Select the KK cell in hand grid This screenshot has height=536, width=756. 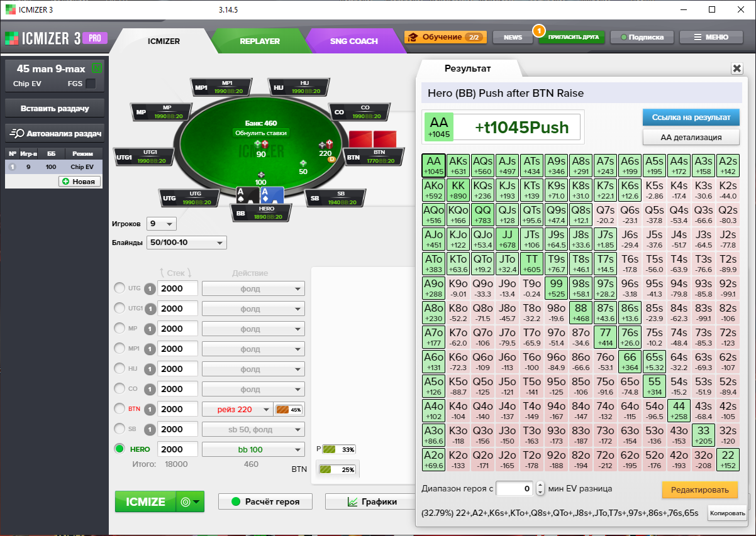tap(459, 190)
